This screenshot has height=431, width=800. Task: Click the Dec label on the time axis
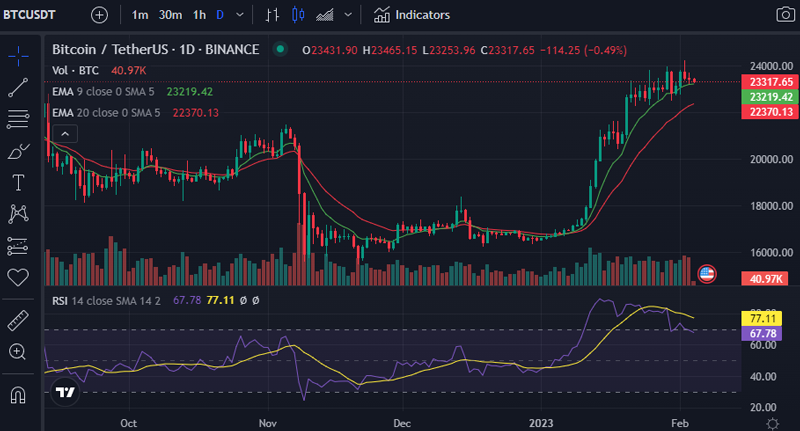pos(402,423)
